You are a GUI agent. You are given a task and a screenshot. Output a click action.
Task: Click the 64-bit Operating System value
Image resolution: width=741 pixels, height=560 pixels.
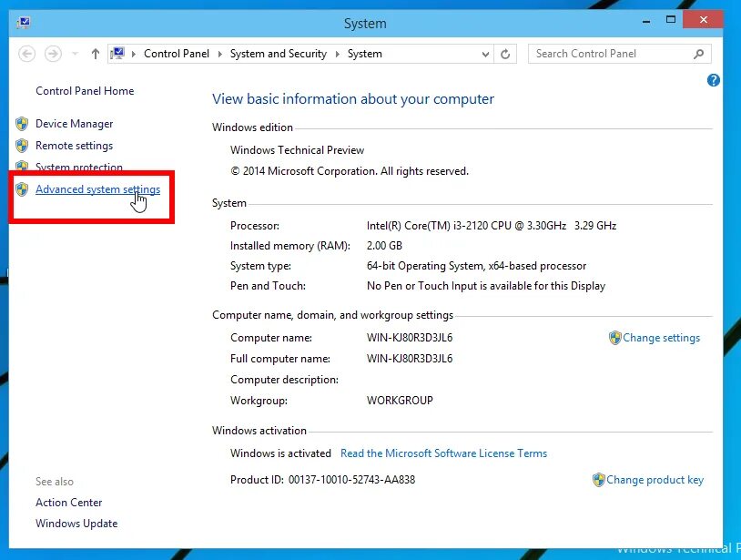(476, 266)
